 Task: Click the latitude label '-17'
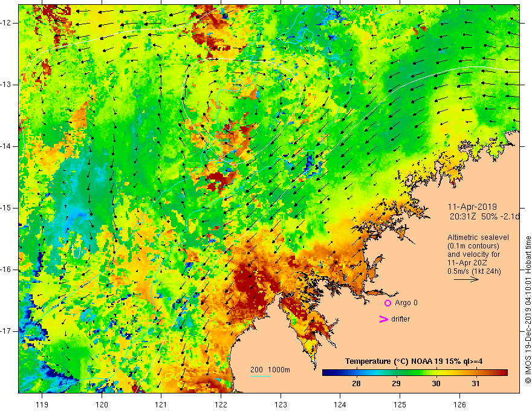coord(6,331)
